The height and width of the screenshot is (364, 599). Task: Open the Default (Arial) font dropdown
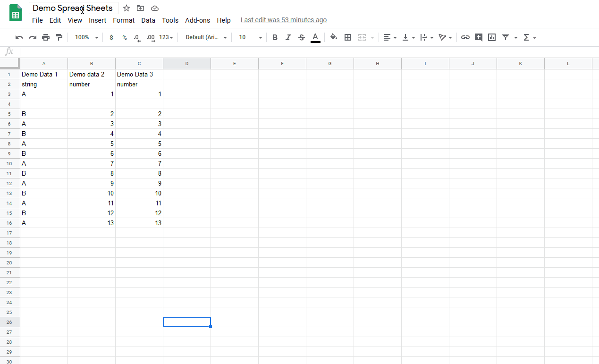click(x=206, y=37)
